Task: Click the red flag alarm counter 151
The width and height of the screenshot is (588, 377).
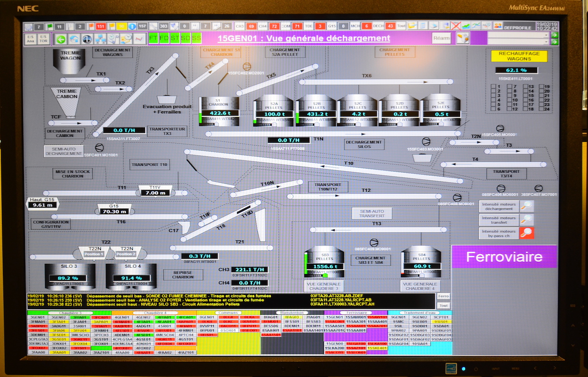Action: (101, 25)
